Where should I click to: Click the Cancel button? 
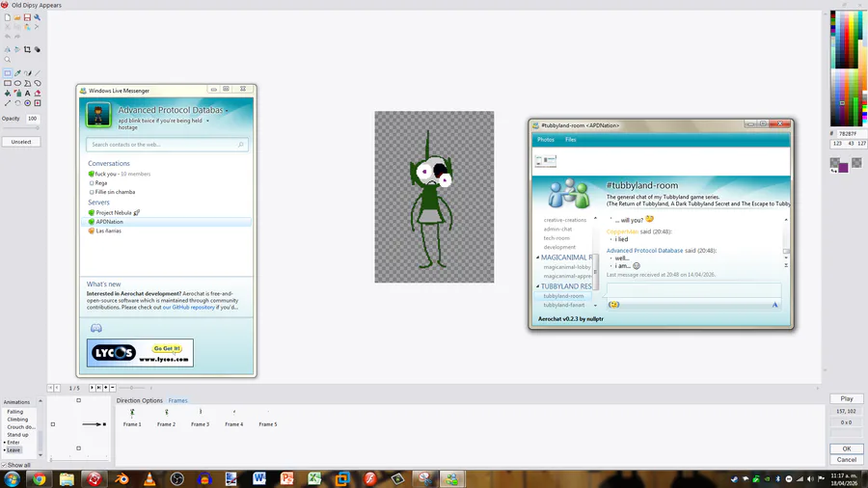click(847, 460)
